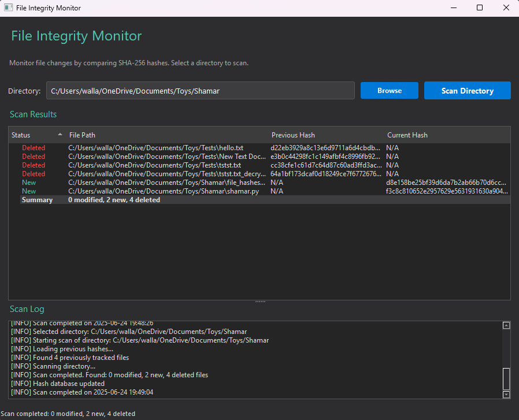
Task: Click previous hash 64a1bf173dcaf0d18249ce7f6772676...
Action: [326, 173]
